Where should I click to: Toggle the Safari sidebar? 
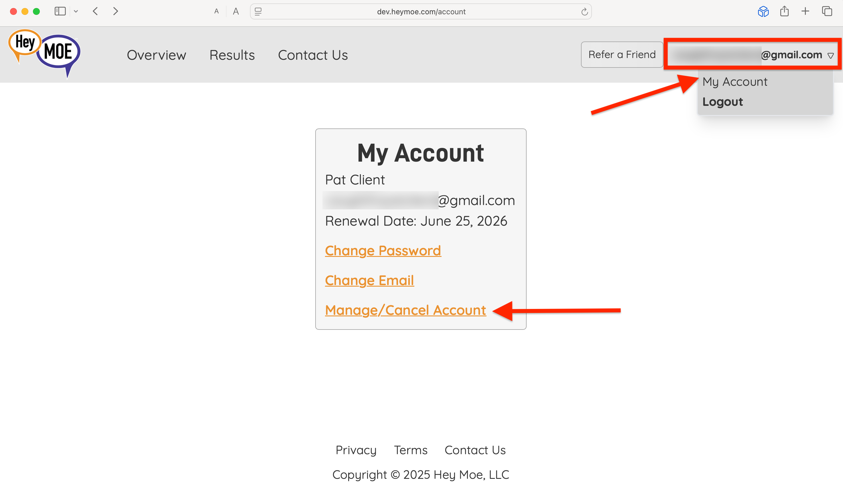click(x=60, y=11)
